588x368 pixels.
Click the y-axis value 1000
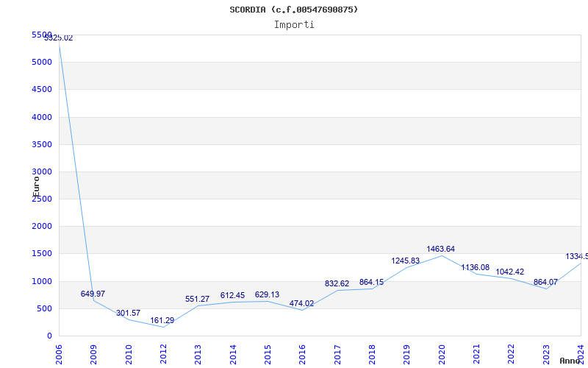(42, 282)
